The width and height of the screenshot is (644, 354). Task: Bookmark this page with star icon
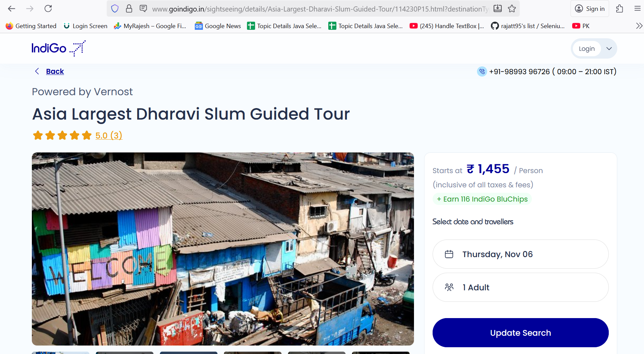point(512,8)
